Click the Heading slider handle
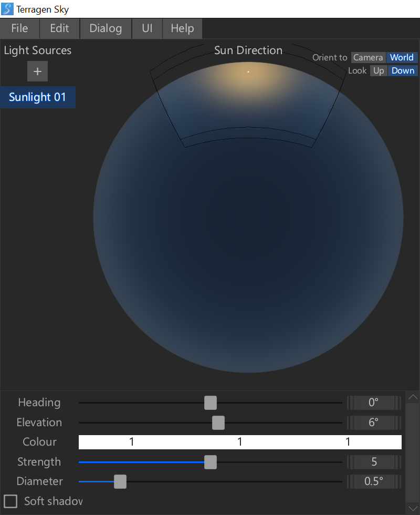This screenshot has width=420, height=515. [x=210, y=403]
